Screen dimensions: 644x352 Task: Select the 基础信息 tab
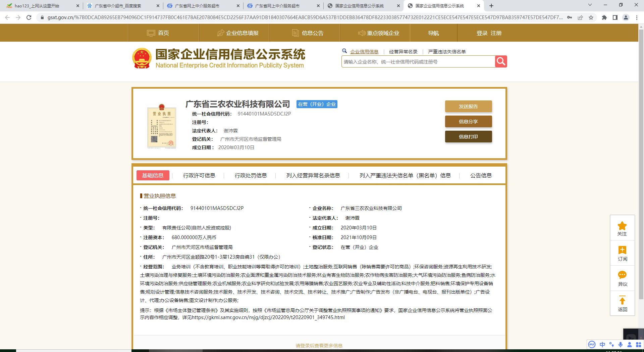(x=153, y=175)
